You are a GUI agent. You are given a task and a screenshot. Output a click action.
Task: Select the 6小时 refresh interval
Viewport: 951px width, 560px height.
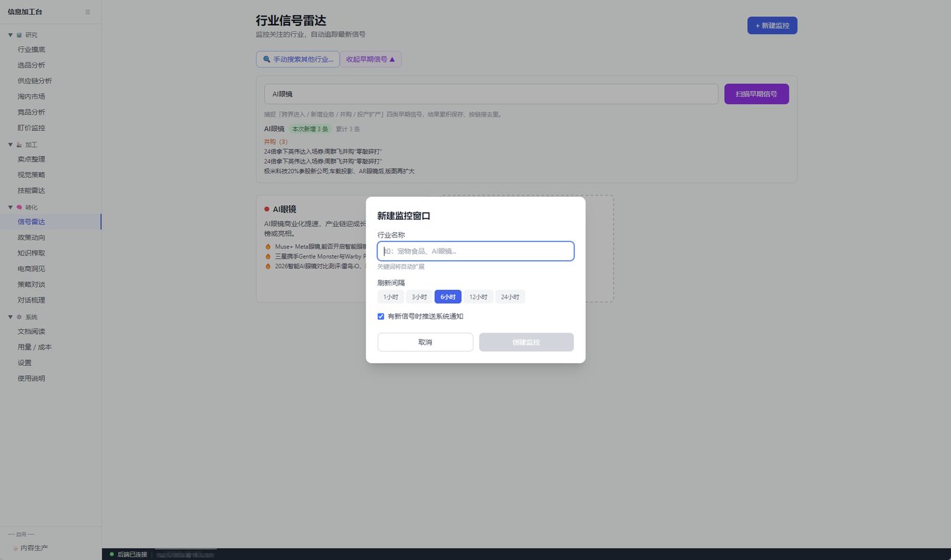click(x=448, y=297)
